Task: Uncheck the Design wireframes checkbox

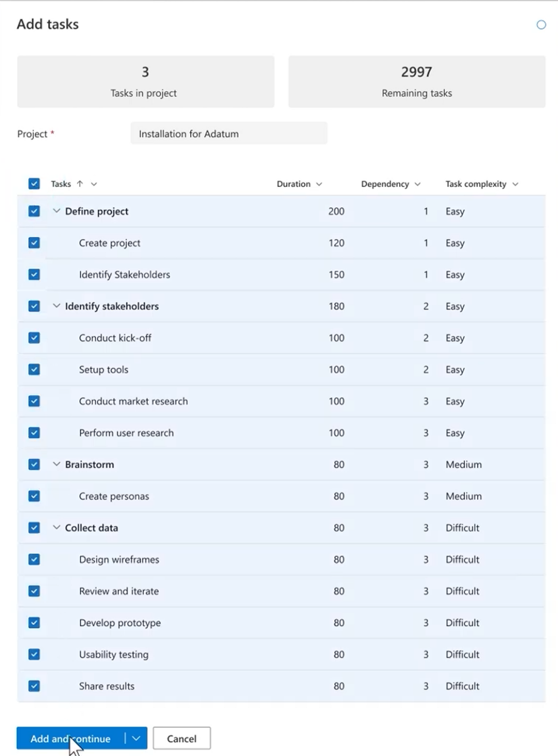Action: coord(34,559)
